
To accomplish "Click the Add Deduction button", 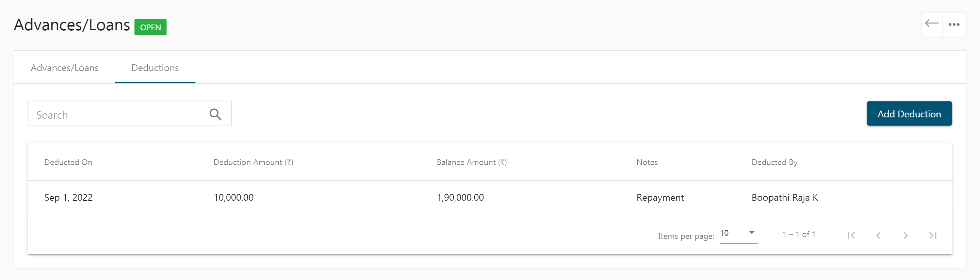I will [x=909, y=114].
